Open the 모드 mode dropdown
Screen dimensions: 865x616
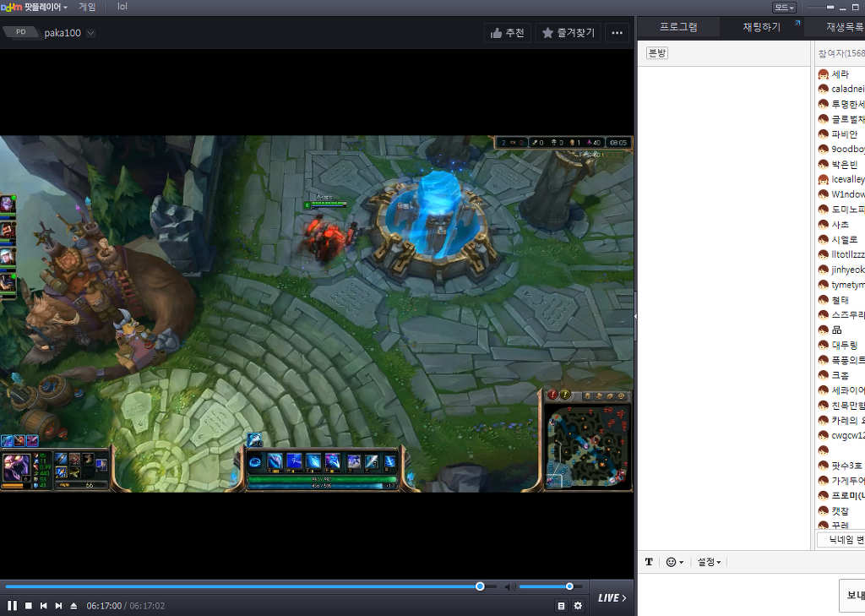pyautogui.click(x=784, y=7)
